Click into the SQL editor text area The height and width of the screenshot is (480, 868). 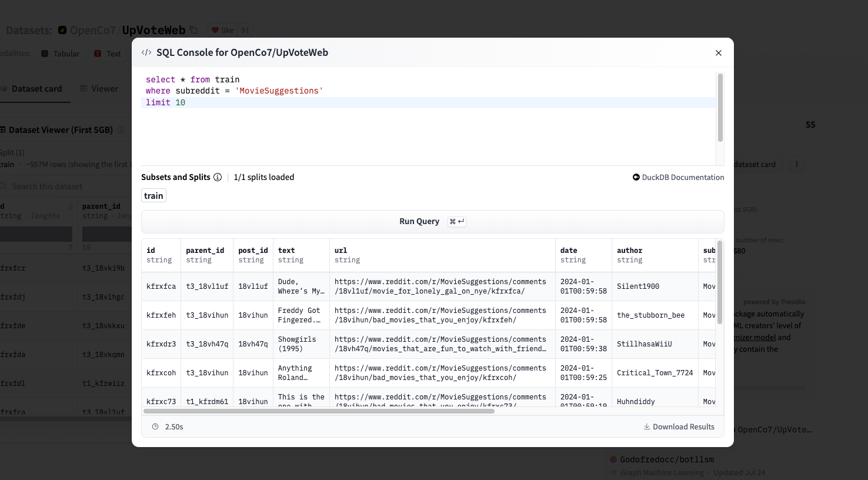tap(428, 129)
